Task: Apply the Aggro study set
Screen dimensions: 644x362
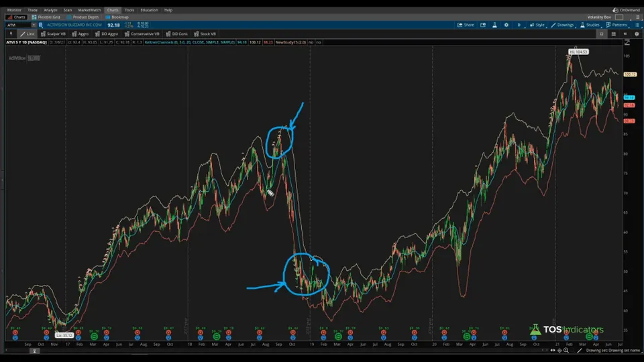Action: (80, 34)
